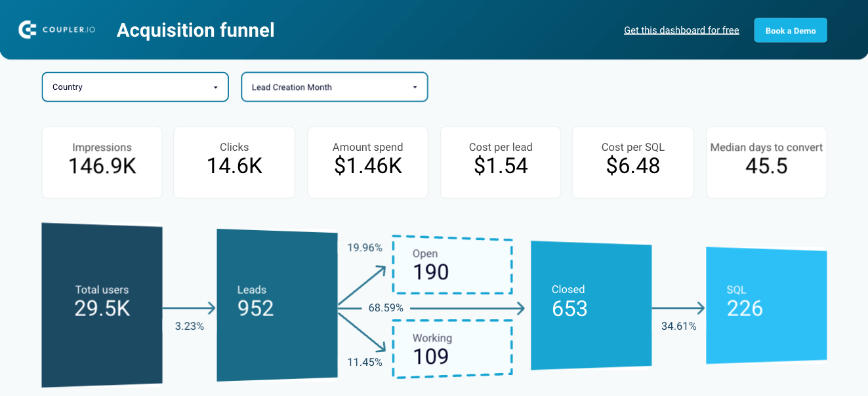Image resolution: width=868 pixels, height=396 pixels.
Task: Click the Total users 29.5K funnel block
Action: 102,305
